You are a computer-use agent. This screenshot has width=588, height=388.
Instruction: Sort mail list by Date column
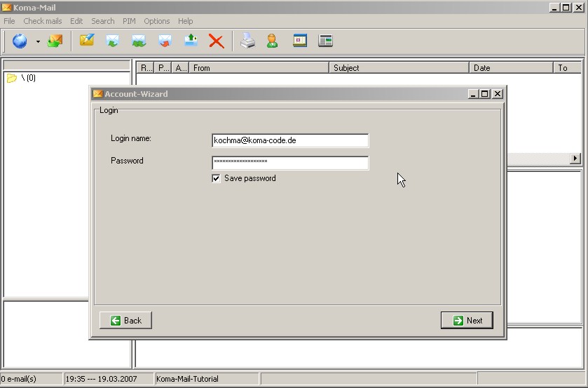(511, 68)
